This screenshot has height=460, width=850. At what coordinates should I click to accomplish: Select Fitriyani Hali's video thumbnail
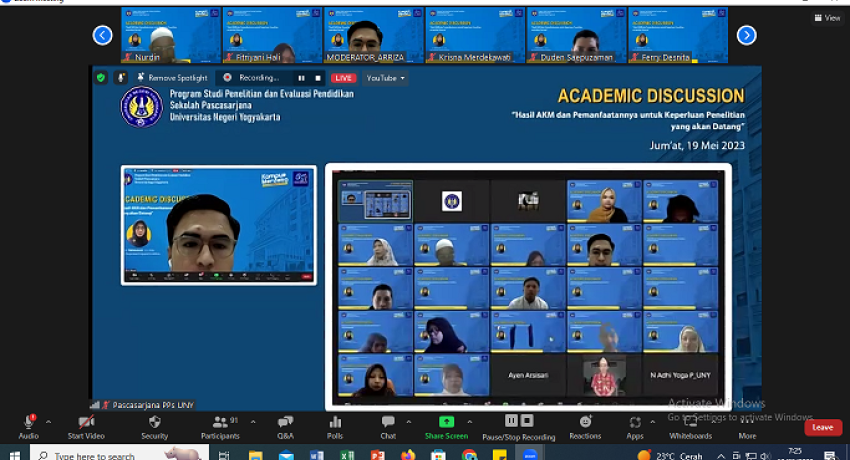(x=272, y=35)
